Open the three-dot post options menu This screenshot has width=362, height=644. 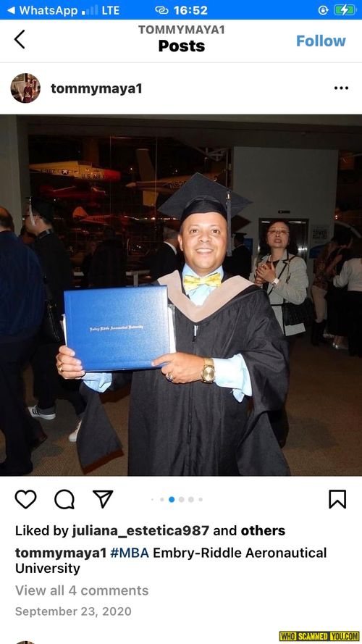[x=341, y=88]
